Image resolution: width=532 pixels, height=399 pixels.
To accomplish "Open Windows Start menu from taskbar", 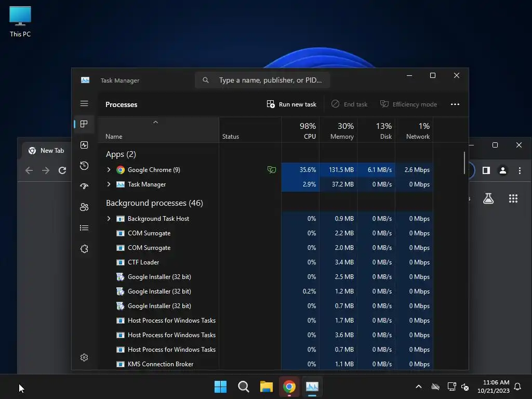I will pyautogui.click(x=220, y=387).
